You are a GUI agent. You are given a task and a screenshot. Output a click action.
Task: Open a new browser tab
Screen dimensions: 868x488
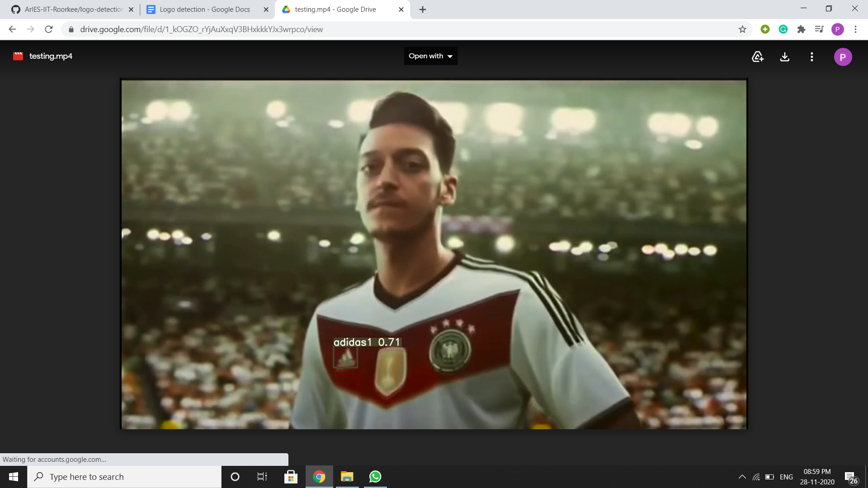click(x=423, y=9)
